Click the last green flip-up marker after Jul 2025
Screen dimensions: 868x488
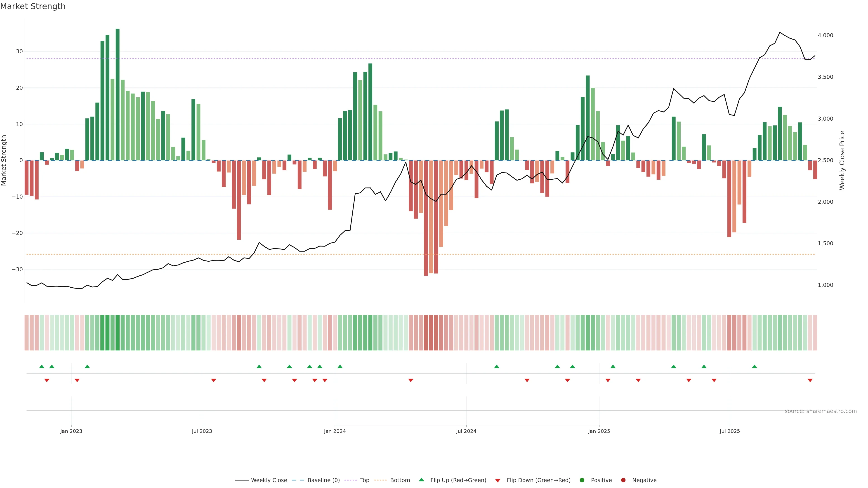tap(755, 366)
